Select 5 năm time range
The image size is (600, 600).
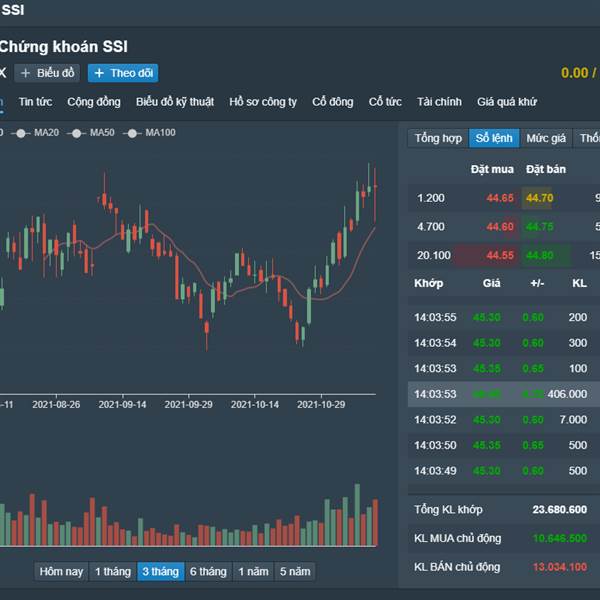pos(295,572)
